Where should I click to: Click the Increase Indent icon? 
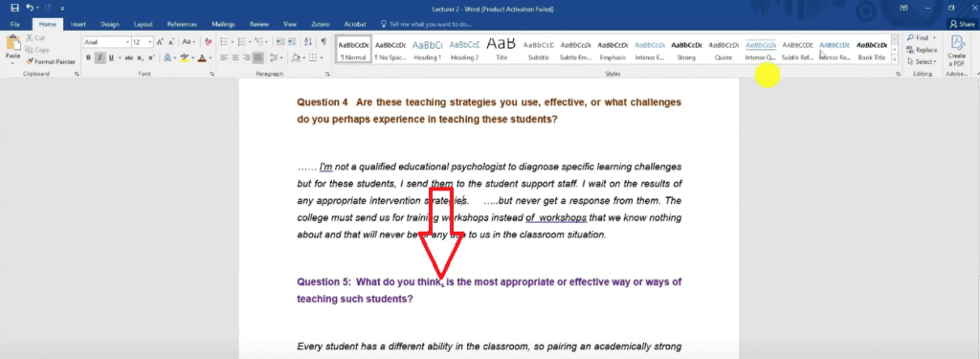tap(292, 42)
